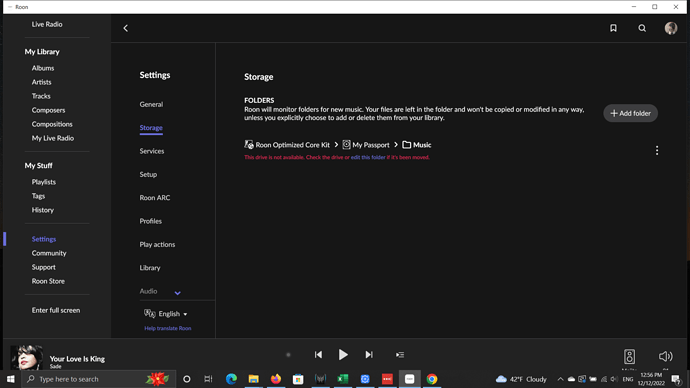The width and height of the screenshot is (690, 388).
Task: Click the 42°F Cloudy weather widget
Action: pyautogui.click(x=521, y=379)
